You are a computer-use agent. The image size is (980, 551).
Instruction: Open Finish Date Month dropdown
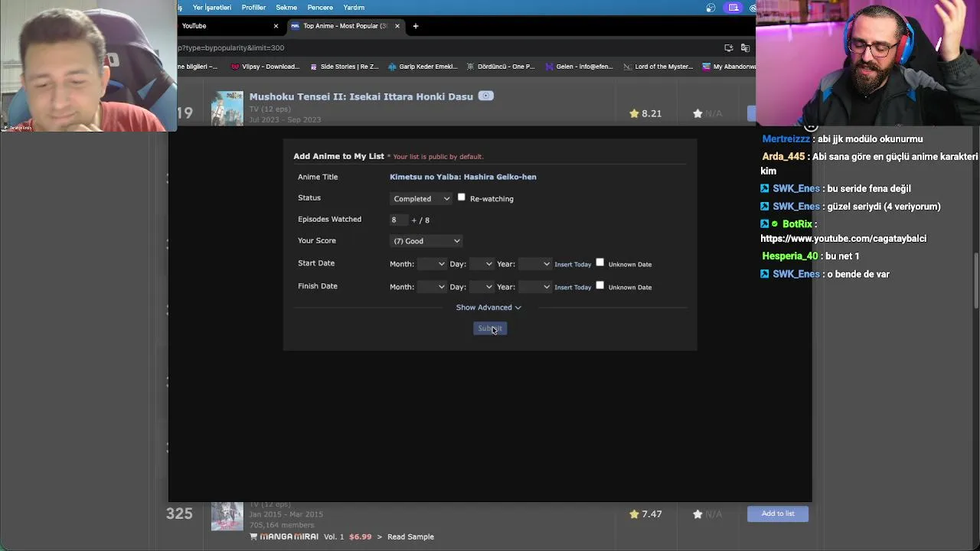coord(431,287)
